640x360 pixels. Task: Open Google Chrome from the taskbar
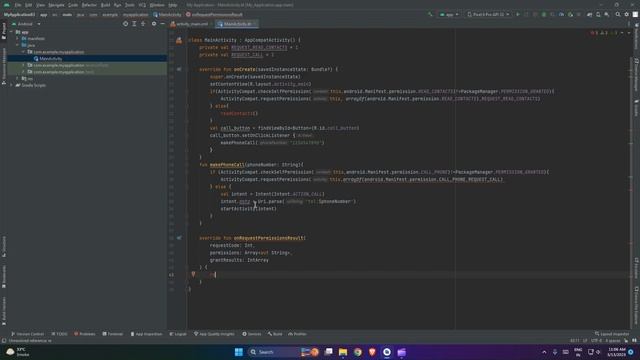[358, 352]
